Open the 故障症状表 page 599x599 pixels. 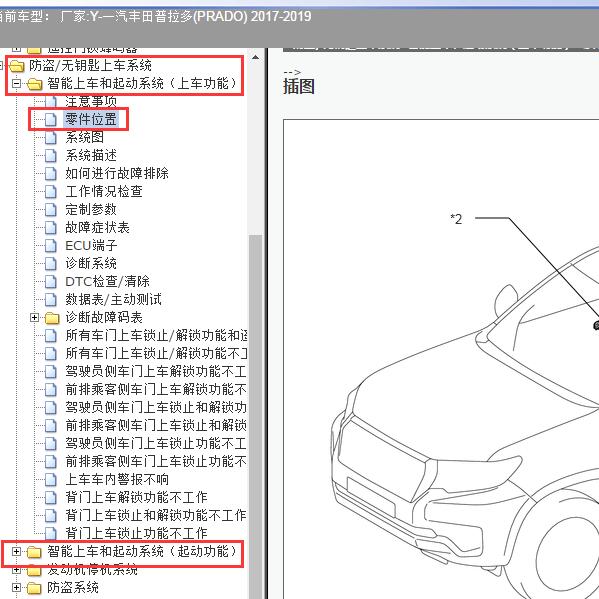(97, 227)
